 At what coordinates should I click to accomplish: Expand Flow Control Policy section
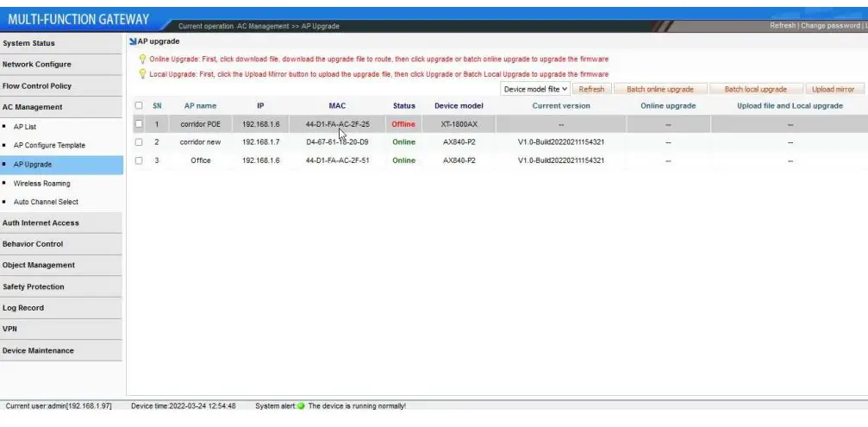61,86
